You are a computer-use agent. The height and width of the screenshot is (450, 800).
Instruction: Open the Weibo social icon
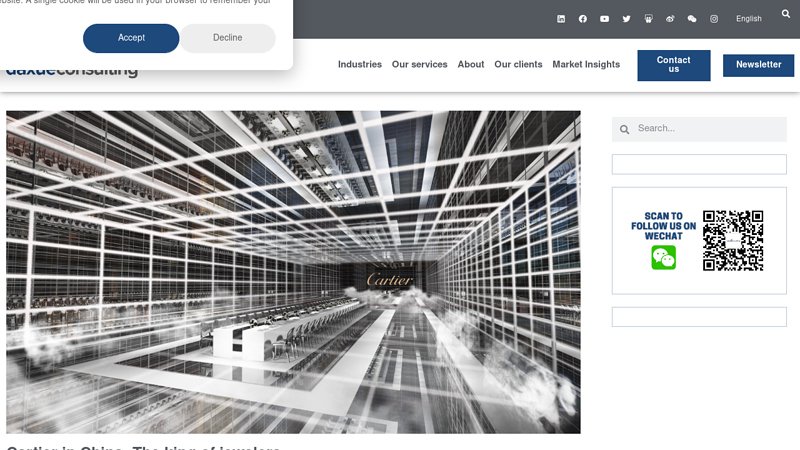670,19
